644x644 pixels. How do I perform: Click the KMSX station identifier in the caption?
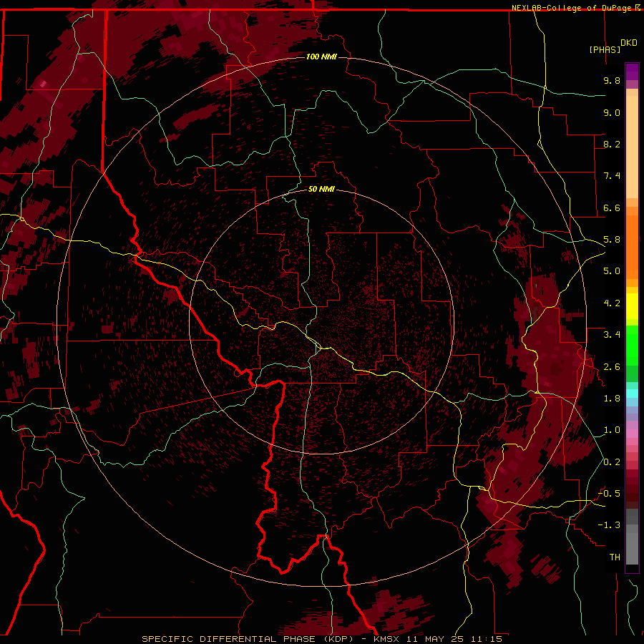[x=386, y=639]
